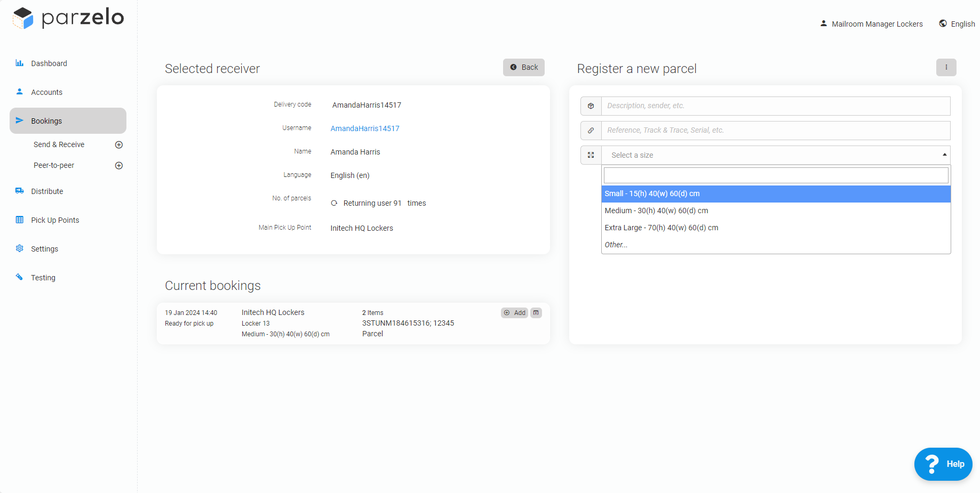Click the parcel box icon beside Description field
Screen dimensions: 980x493
[x=591, y=106]
